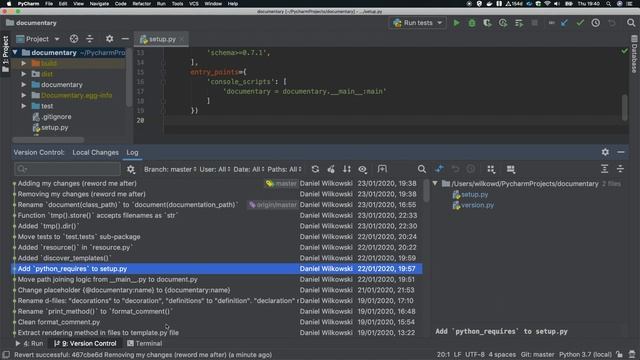This screenshot has width=640, height=360.
Task: Open the Paths: All filter
Action: pos(284,169)
